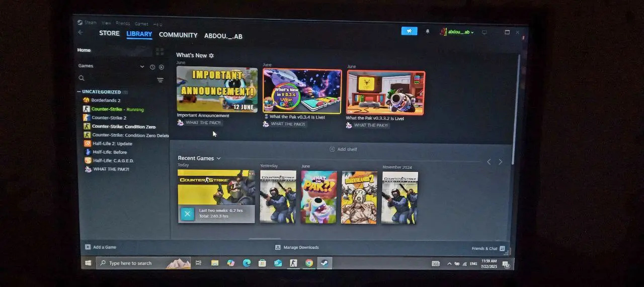644x287 pixels.
Task: Toggle the ready-to-play filter icon
Action: 162,67
